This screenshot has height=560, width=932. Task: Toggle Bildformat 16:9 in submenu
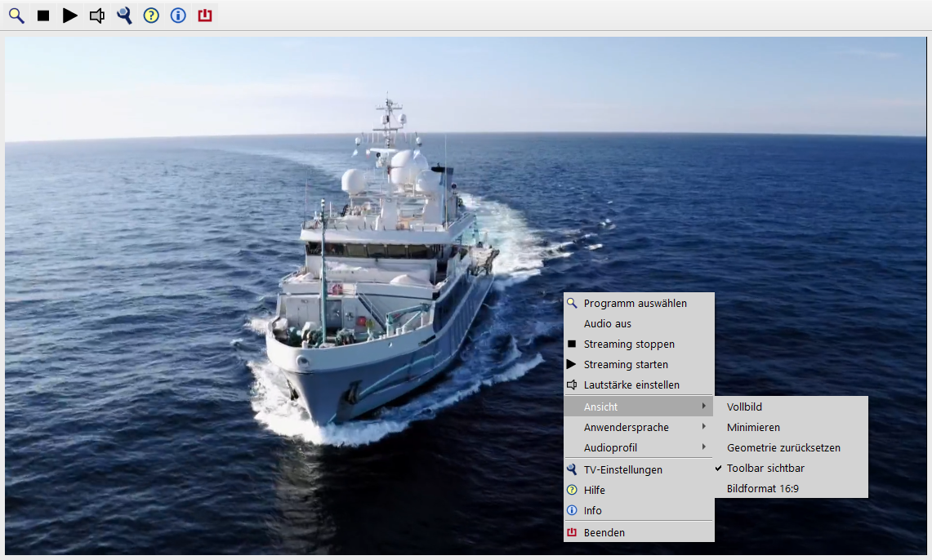(x=762, y=489)
